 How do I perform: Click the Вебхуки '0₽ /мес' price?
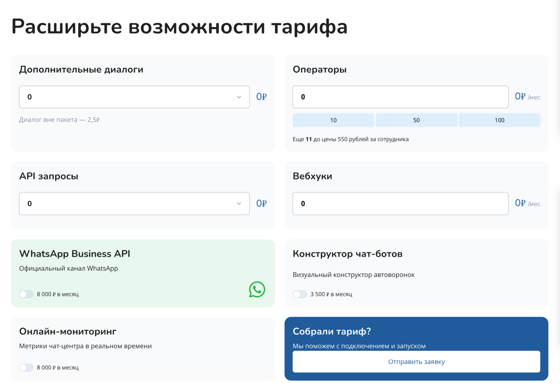pos(528,203)
